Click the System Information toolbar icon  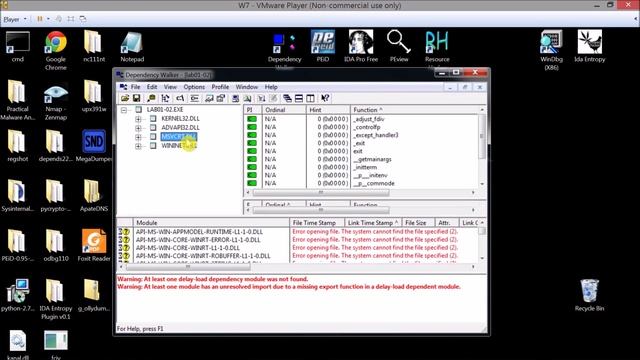tap(236, 98)
